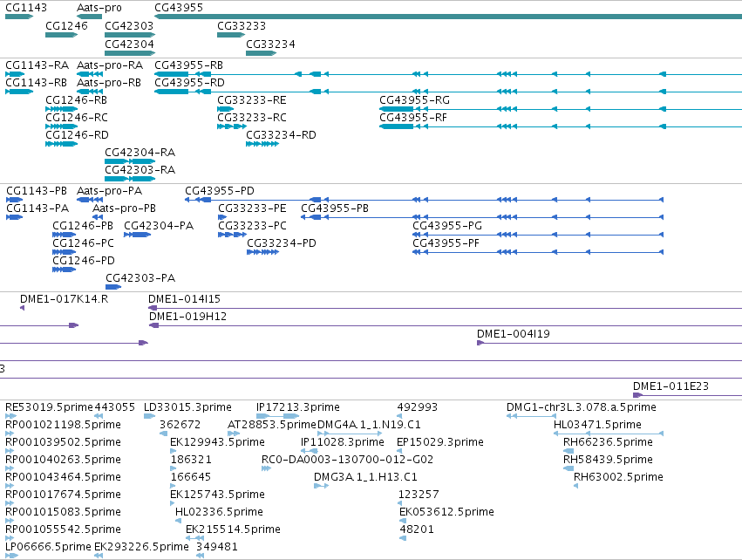Click EST label DMG4A.1_1.N19.C1
742x560 pixels.
click(x=369, y=425)
